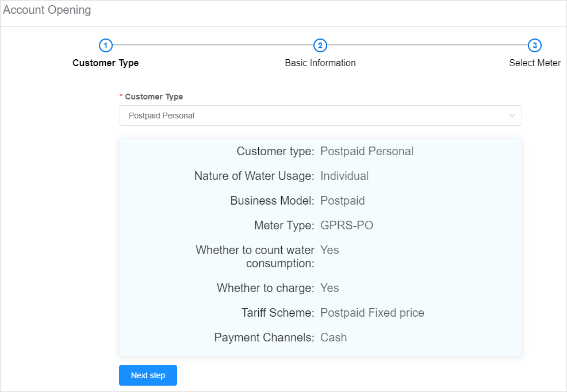Screen dimensions: 567x392
Task: Click the Payment Channels Cash value
Action: pos(334,337)
